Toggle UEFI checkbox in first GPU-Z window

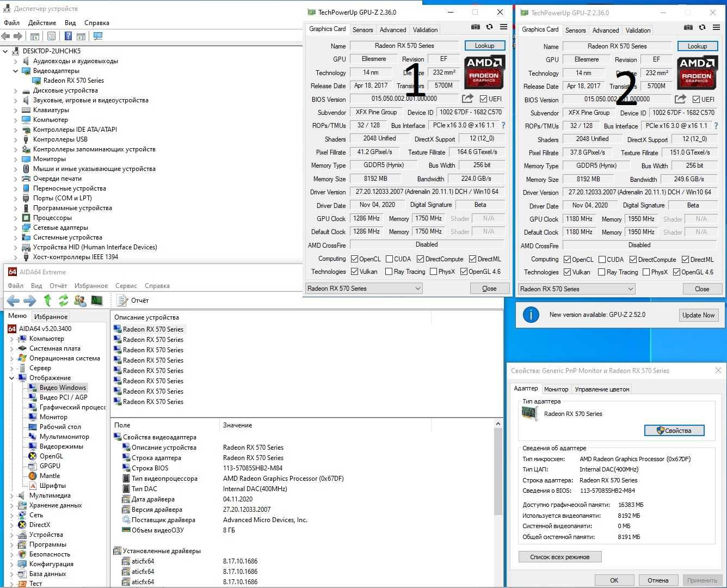point(483,99)
